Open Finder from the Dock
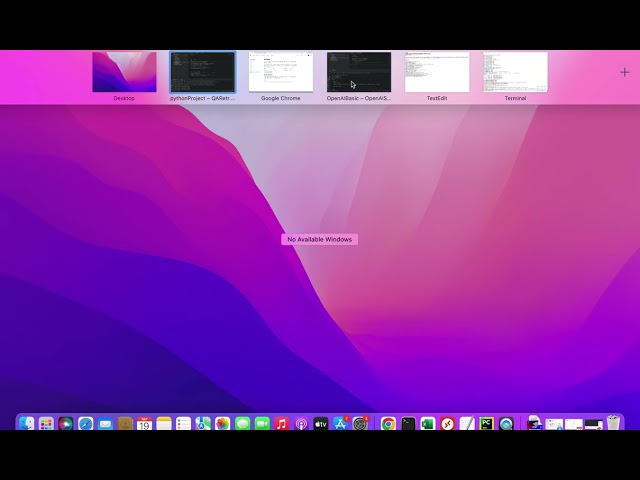The image size is (640, 480). tap(27, 424)
